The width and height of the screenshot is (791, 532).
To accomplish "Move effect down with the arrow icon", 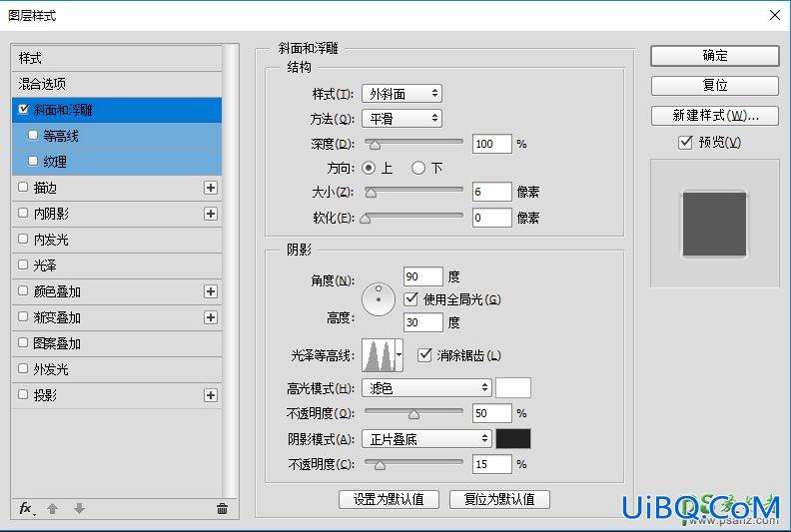I will tap(79, 509).
